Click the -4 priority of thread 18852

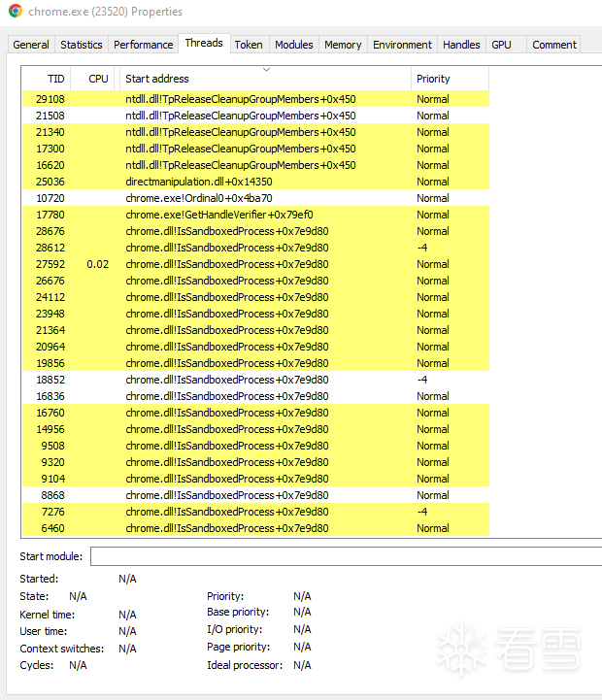(x=422, y=380)
